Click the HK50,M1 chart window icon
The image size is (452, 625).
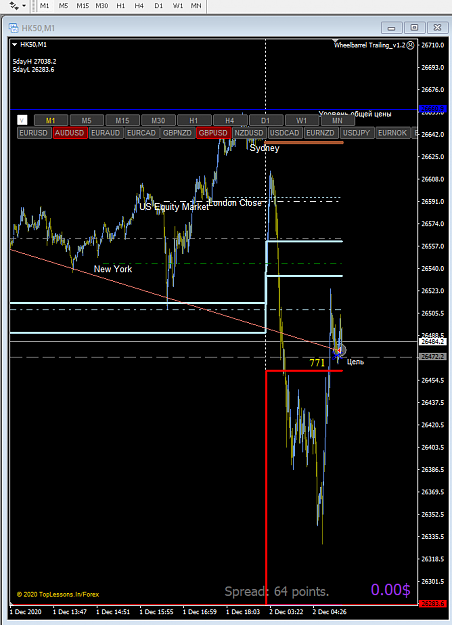click(x=14, y=28)
